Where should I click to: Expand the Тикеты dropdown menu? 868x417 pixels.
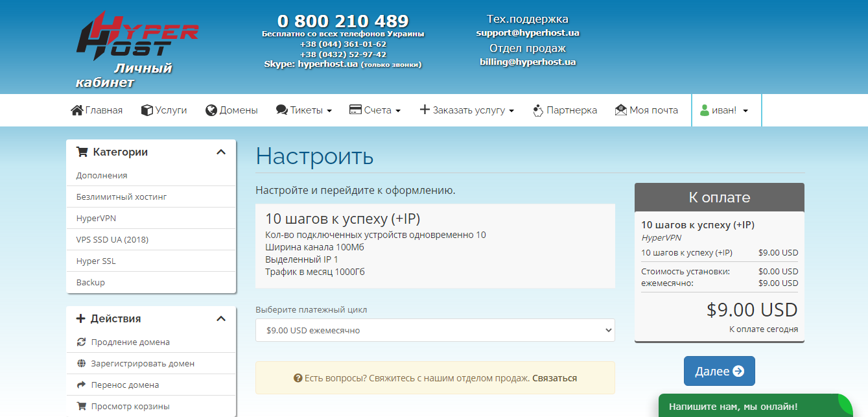(304, 110)
